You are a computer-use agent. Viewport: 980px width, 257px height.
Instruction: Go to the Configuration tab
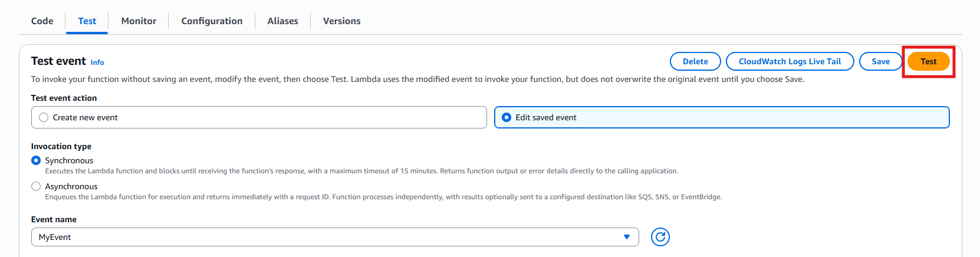click(212, 21)
